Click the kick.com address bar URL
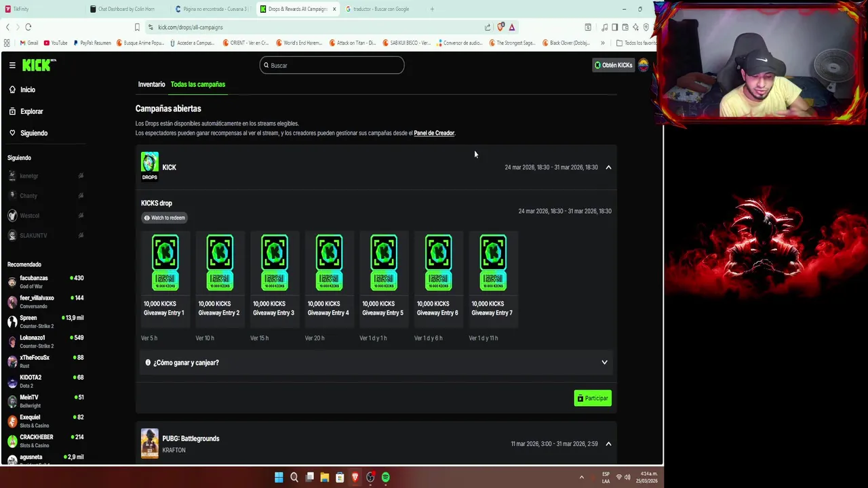The height and width of the screenshot is (488, 868). (x=190, y=27)
